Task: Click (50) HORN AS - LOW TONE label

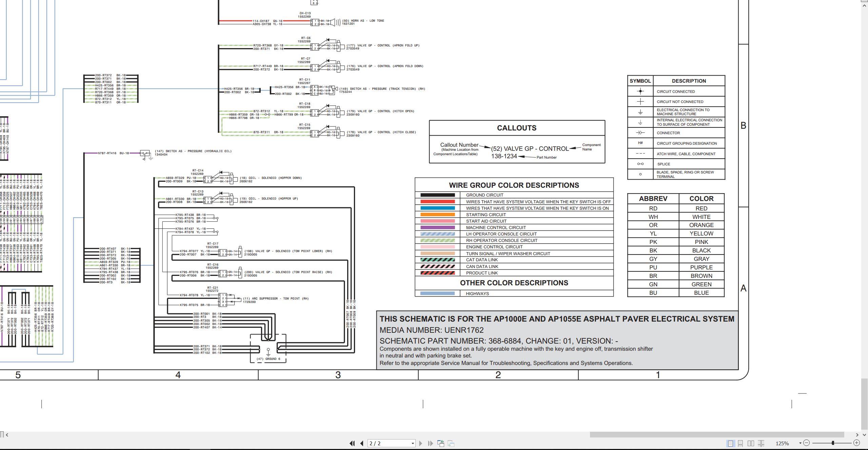Action: point(363,21)
